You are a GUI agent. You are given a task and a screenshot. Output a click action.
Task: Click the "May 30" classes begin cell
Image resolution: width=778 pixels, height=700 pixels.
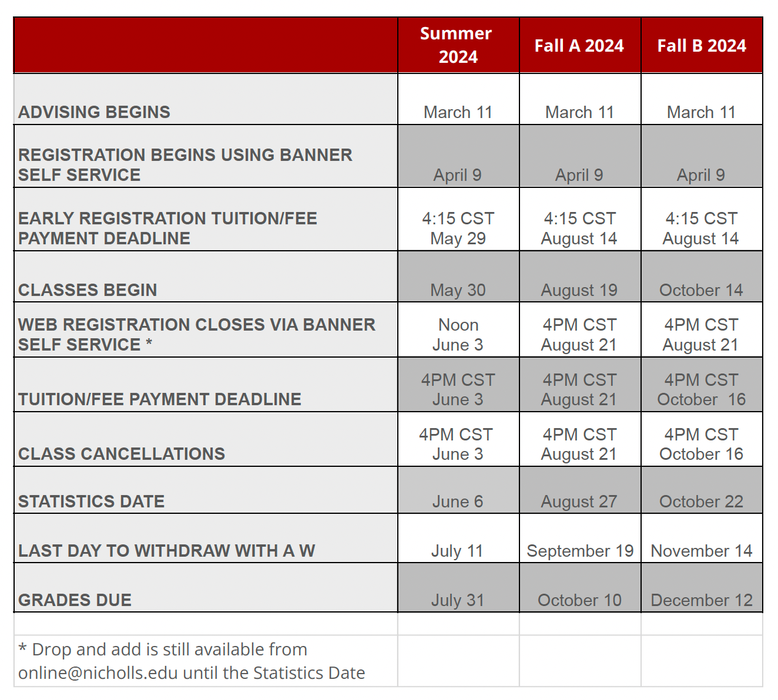[x=458, y=290]
